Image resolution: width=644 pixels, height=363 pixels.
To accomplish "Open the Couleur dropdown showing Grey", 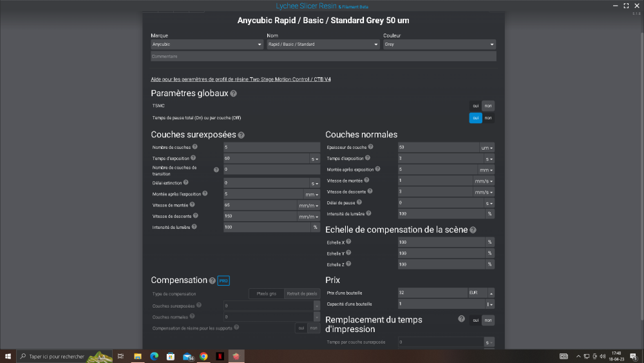I will 439,44.
